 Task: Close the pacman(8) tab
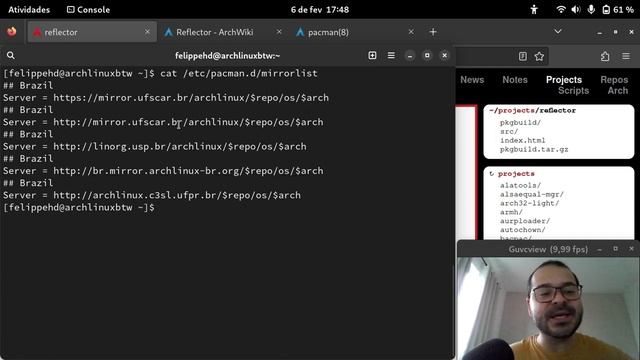point(411,32)
